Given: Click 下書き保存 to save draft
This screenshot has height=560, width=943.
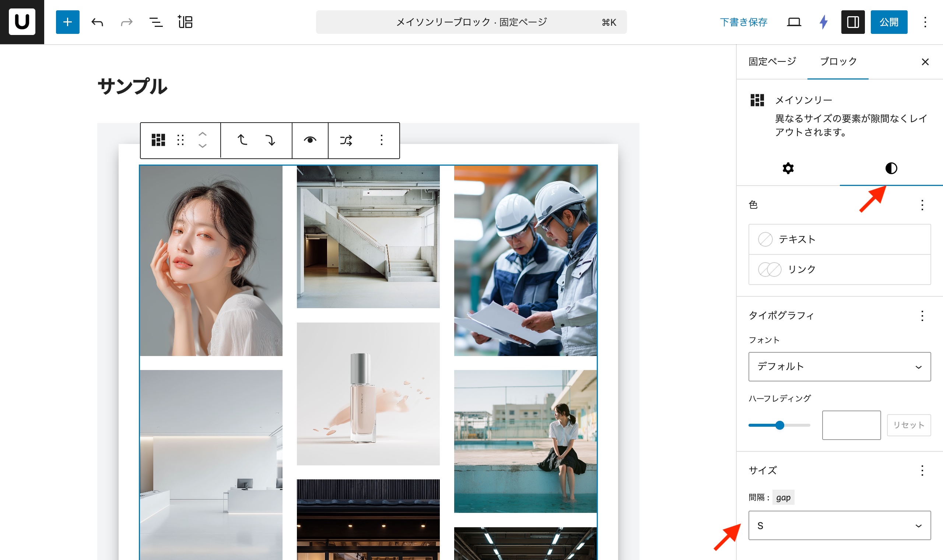Looking at the screenshot, I should [743, 22].
